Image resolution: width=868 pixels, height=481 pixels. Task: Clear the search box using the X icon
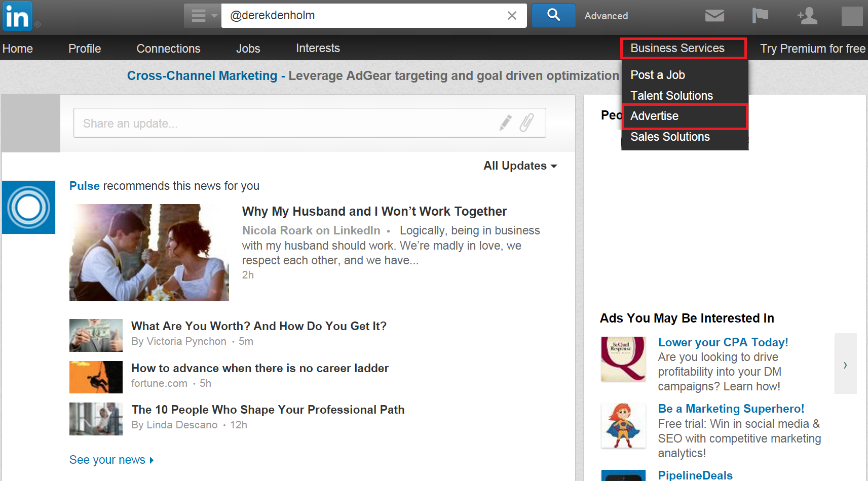pyautogui.click(x=511, y=16)
